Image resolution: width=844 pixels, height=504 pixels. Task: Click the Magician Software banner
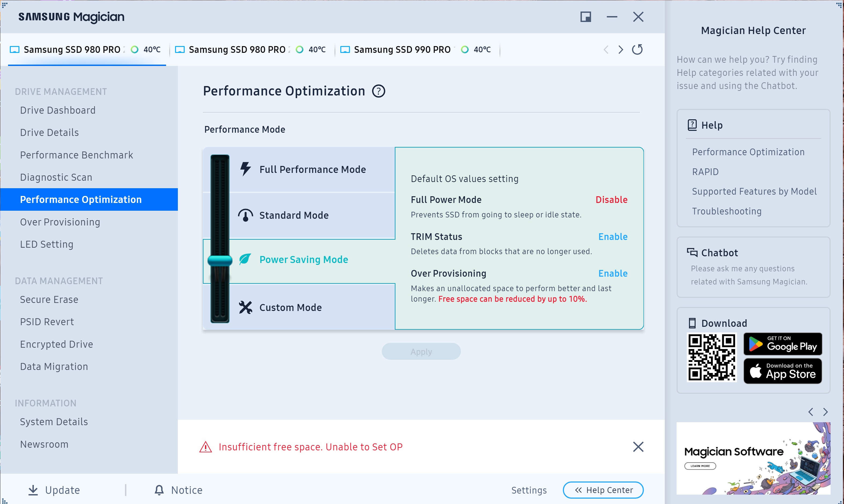(x=753, y=458)
